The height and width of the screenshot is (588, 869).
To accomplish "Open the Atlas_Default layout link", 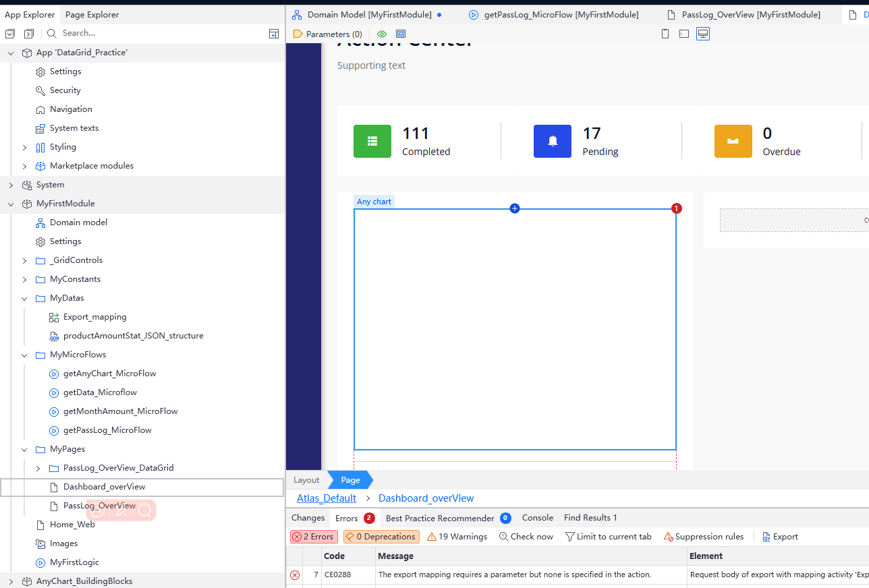I will [327, 498].
